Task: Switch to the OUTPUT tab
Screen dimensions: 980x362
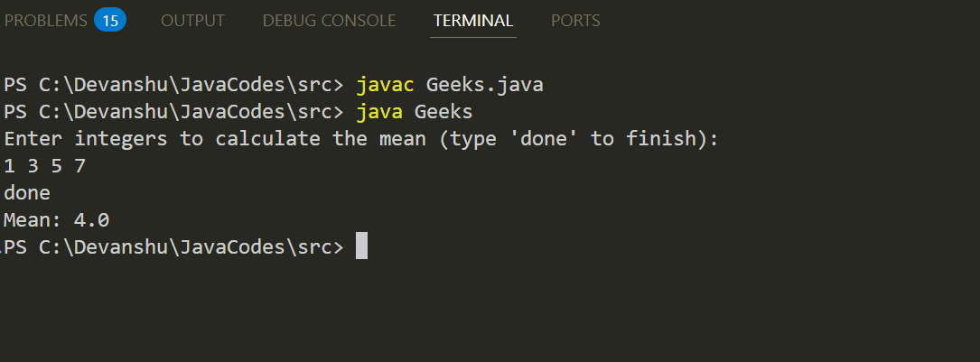Action: tap(192, 21)
